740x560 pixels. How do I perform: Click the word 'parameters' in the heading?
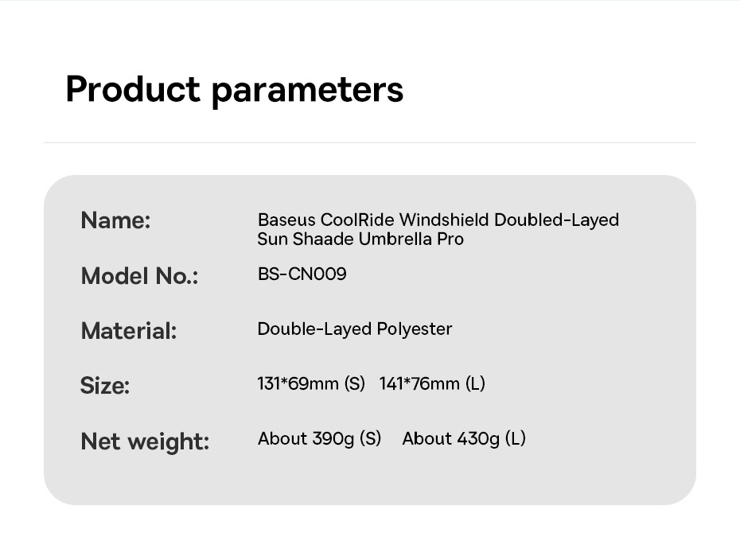307,91
